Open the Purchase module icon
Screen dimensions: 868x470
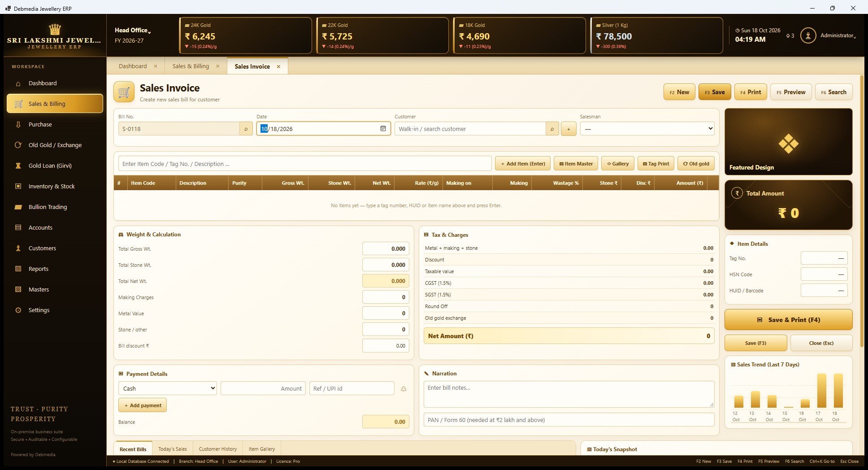18,125
